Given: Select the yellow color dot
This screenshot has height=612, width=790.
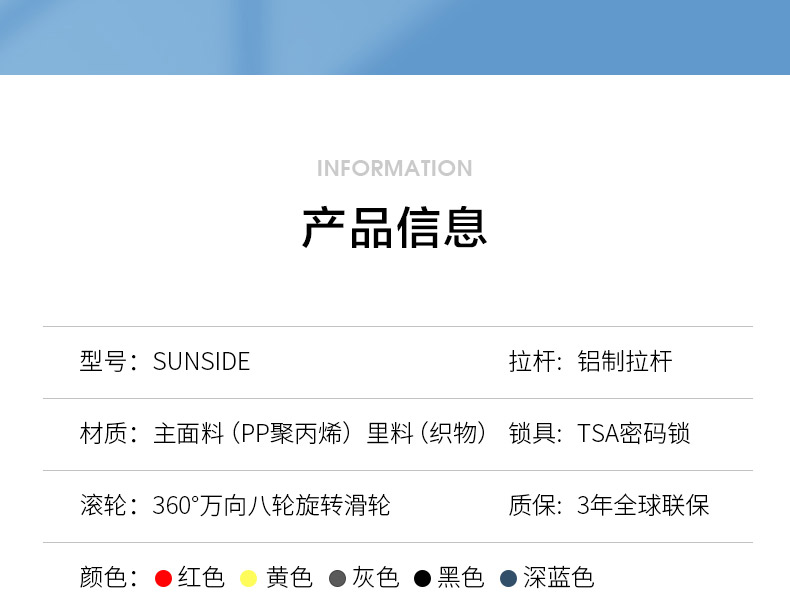Looking at the screenshot, I should pyautogui.click(x=249, y=578).
